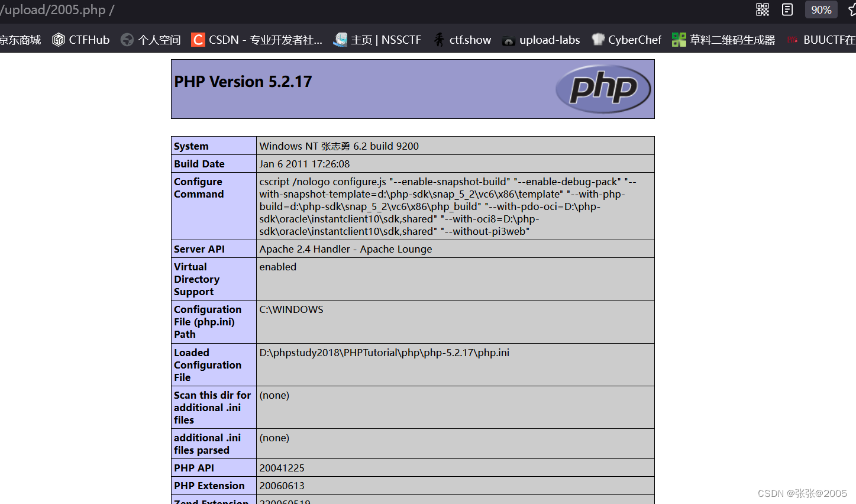
Task: Click the Server API label
Action: (199, 249)
